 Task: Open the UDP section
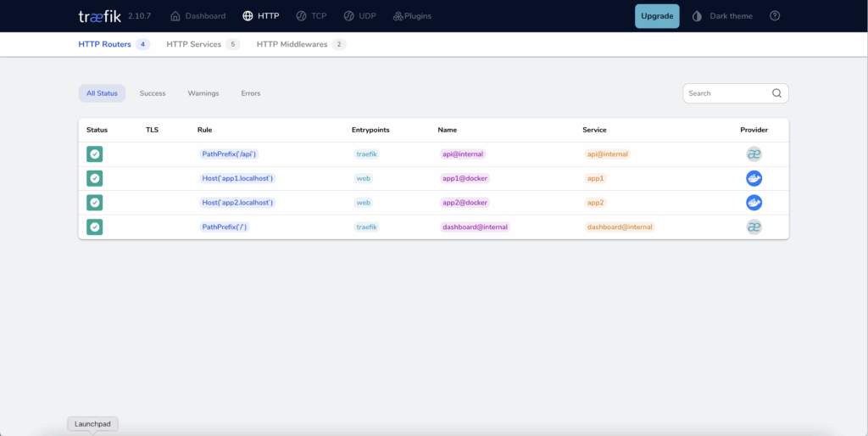(x=359, y=16)
